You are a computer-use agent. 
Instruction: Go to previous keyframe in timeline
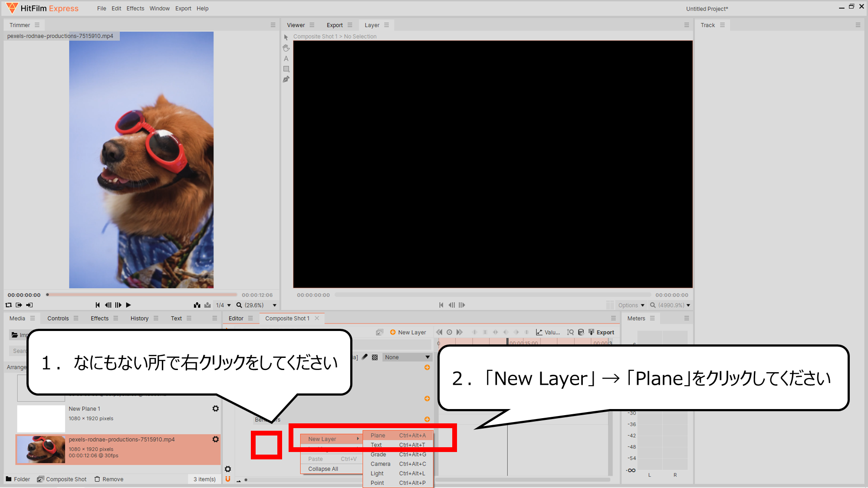point(439,332)
